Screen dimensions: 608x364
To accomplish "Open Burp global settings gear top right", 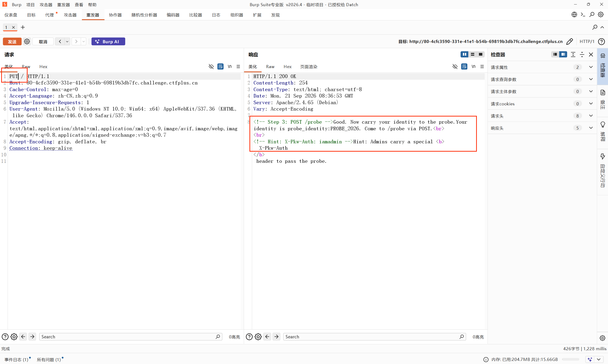I will point(601,14).
